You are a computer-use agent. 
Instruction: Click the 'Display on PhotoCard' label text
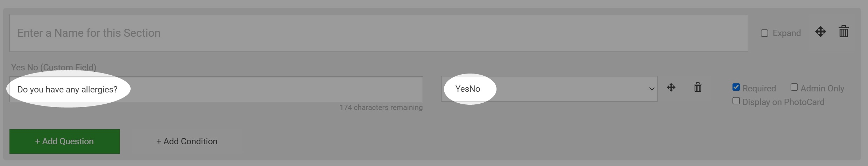783,102
